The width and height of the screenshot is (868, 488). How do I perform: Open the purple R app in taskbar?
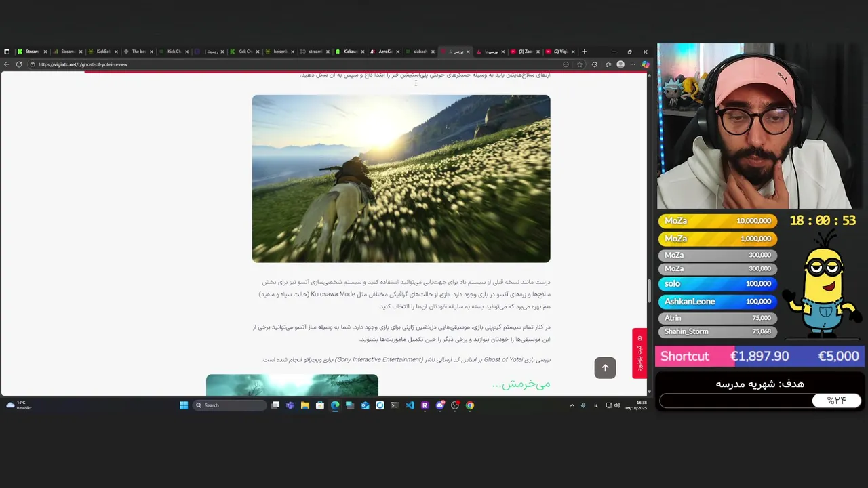click(x=425, y=405)
